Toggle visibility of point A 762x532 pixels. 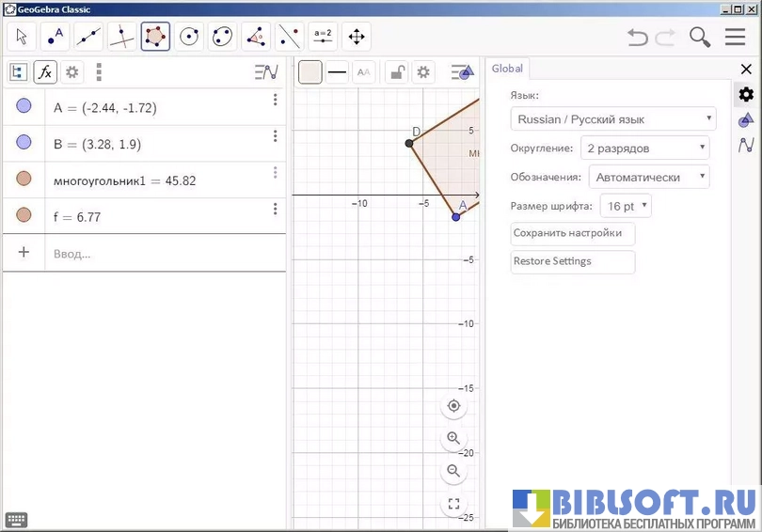point(24,107)
